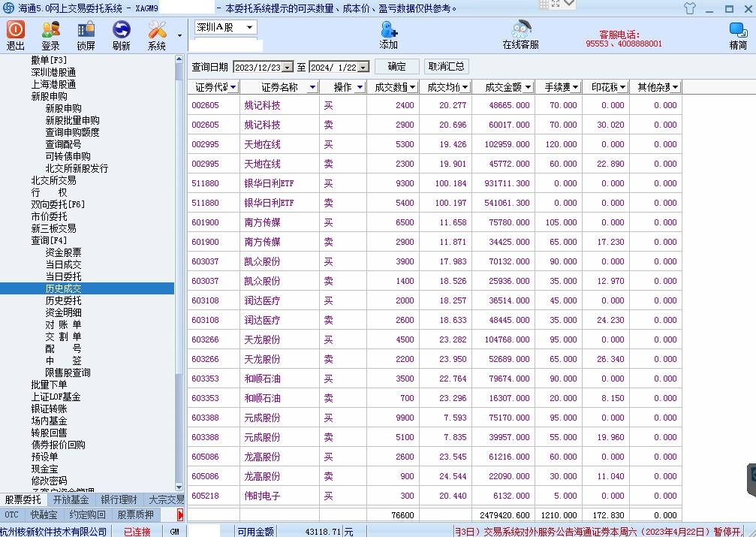Click the tree scrollbar down arrow

(x=179, y=487)
